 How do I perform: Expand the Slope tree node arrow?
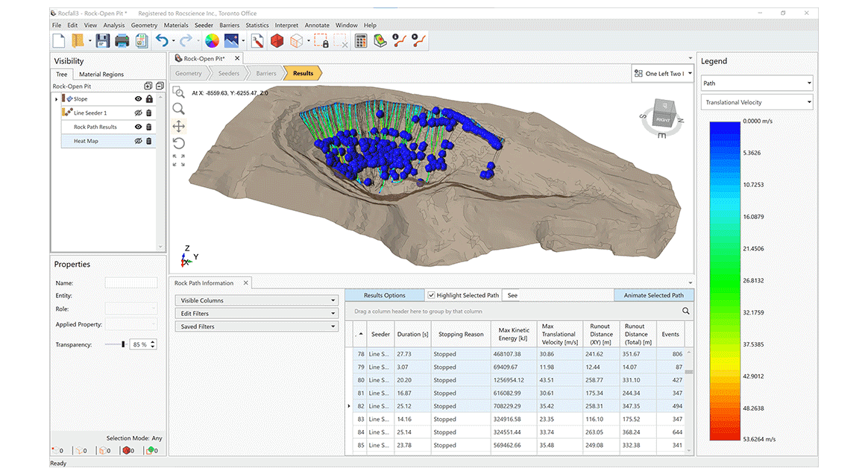click(x=56, y=100)
